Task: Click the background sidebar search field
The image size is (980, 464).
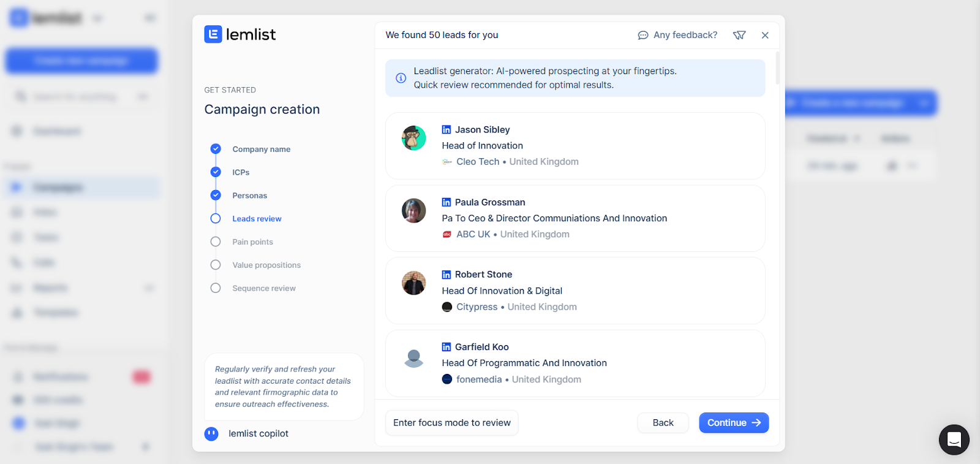Action: click(x=82, y=96)
